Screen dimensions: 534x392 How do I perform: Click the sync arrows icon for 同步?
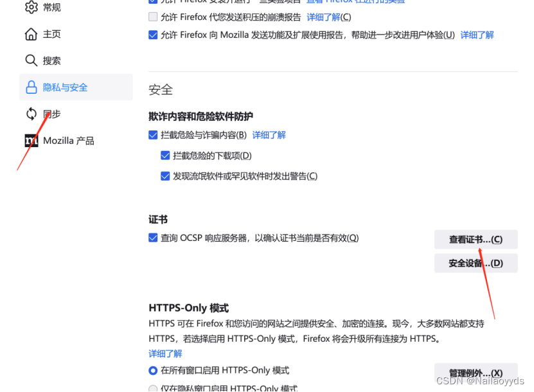click(31, 114)
